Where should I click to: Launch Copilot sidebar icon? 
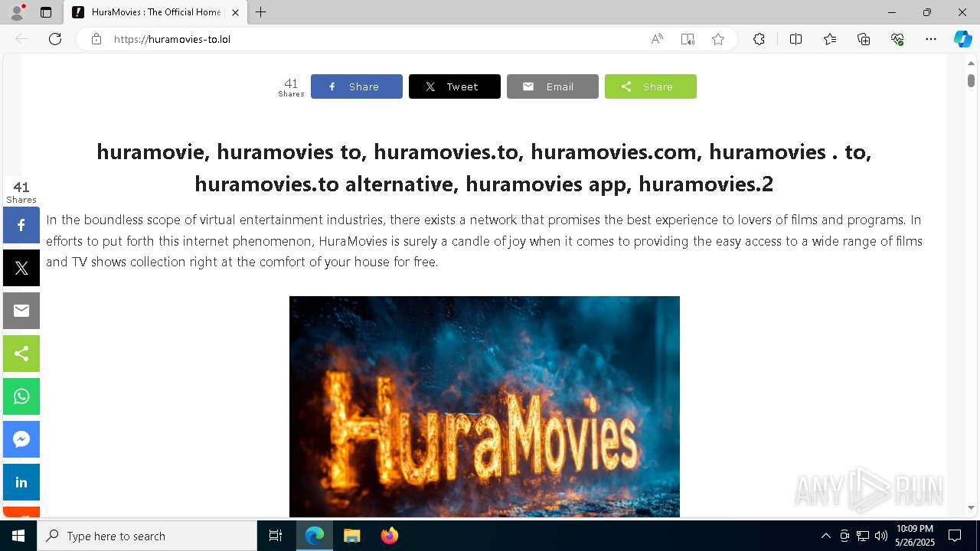pos(962,39)
